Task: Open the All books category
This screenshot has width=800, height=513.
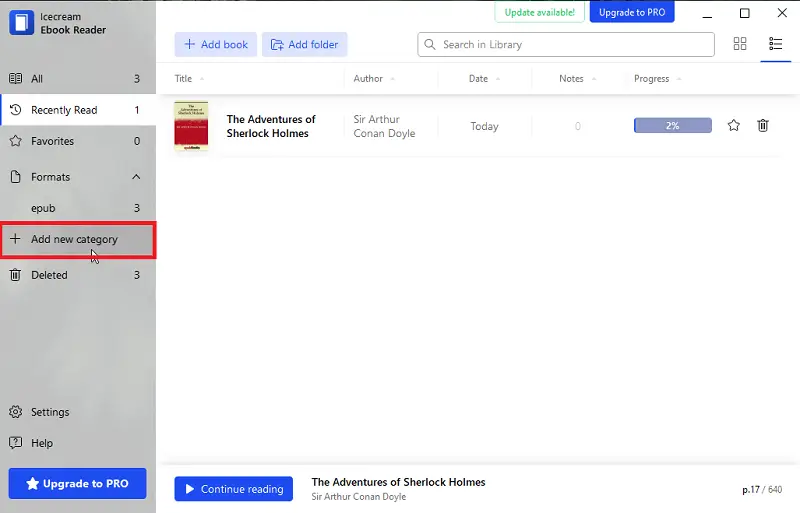Action: (x=78, y=79)
